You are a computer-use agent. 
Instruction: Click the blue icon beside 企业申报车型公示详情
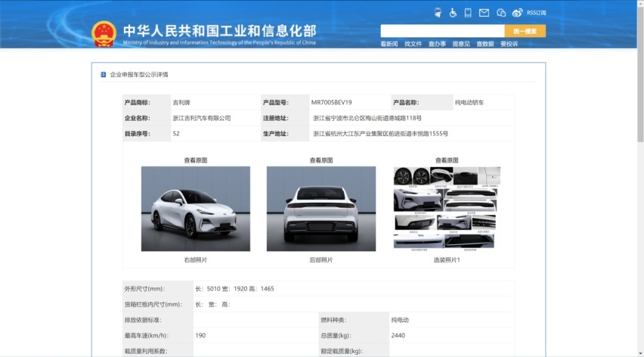(x=103, y=74)
